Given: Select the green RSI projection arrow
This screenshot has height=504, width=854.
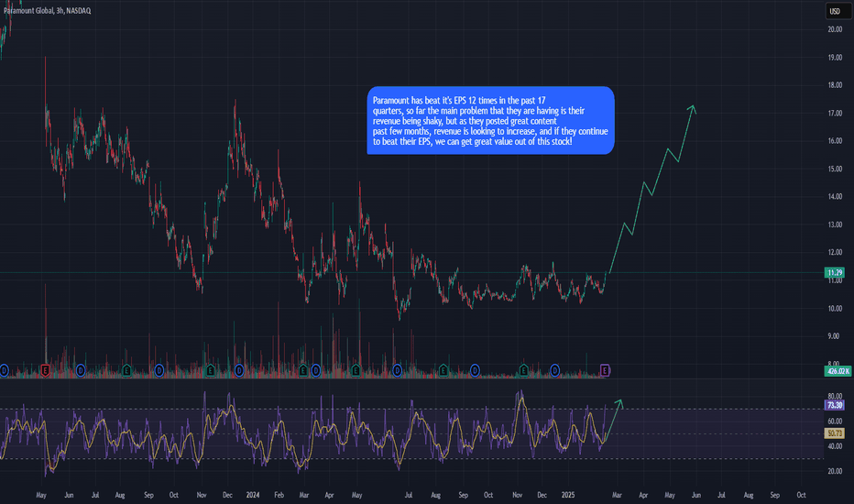Looking at the screenshot, I should pos(612,422).
